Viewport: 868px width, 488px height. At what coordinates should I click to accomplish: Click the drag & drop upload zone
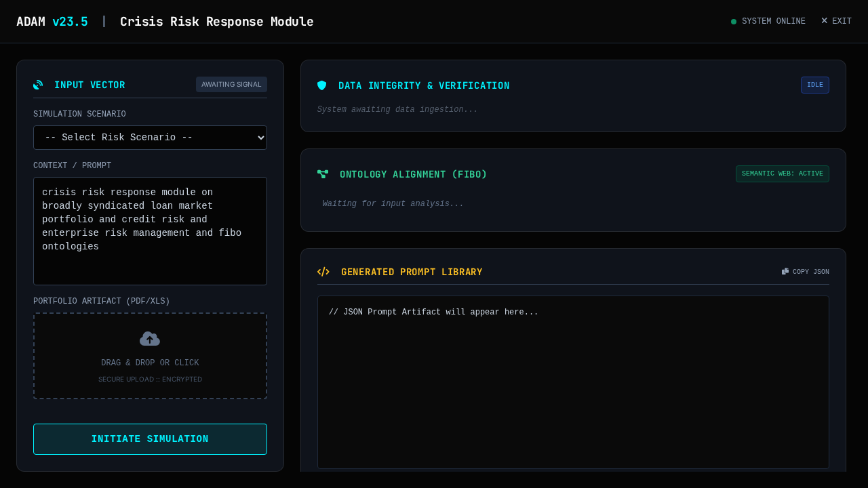(150, 356)
